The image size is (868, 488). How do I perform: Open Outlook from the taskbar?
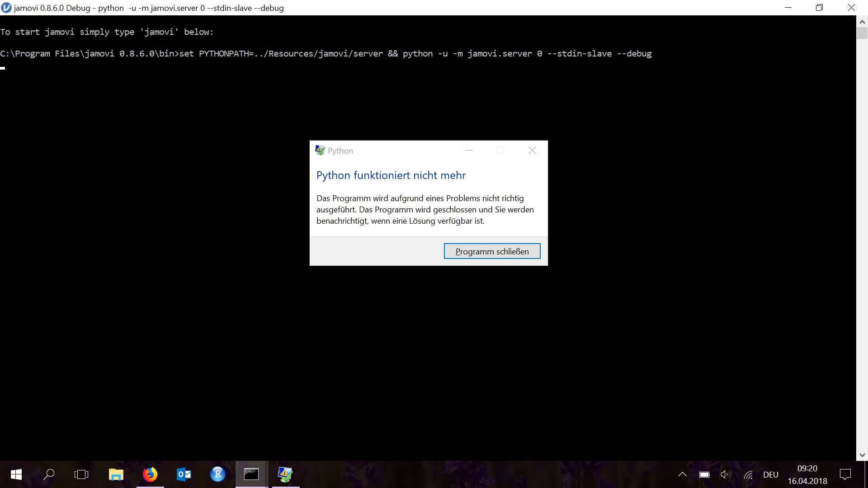184,474
